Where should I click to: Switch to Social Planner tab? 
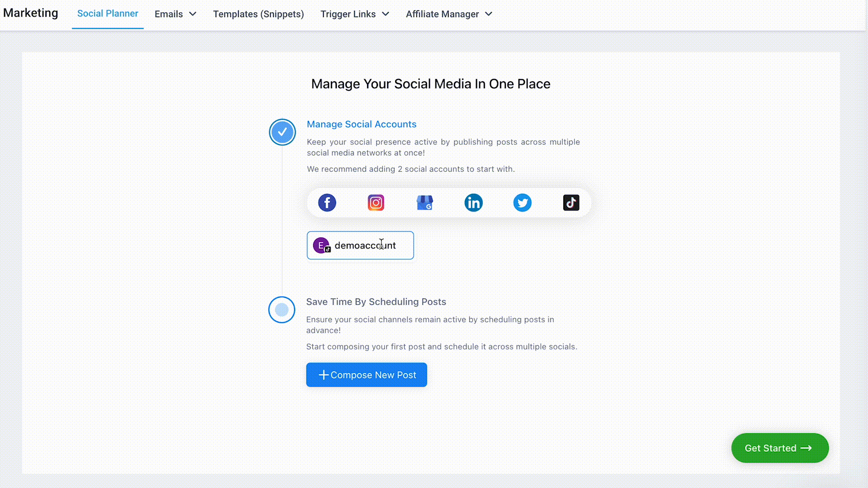tap(108, 14)
